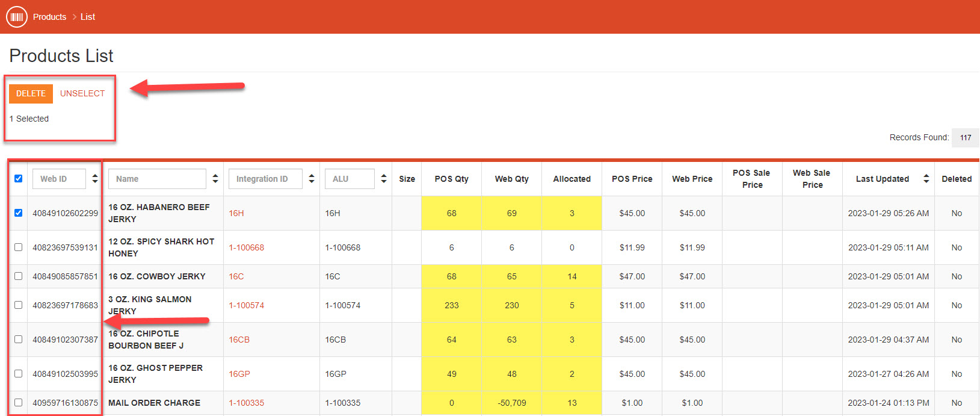Click the Size column header
Viewport: 980px width, 416px height.
[407, 179]
